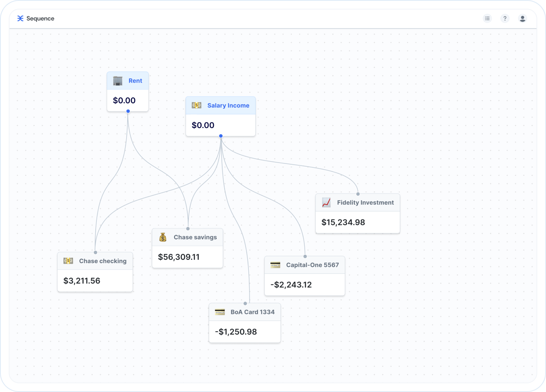546x392 pixels.
Task: Click the blue output connector under Rent
Action: (128, 111)
